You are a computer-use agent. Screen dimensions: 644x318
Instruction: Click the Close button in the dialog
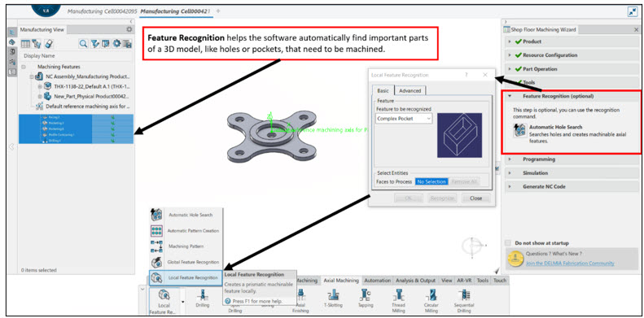click(x=475, y=198)
